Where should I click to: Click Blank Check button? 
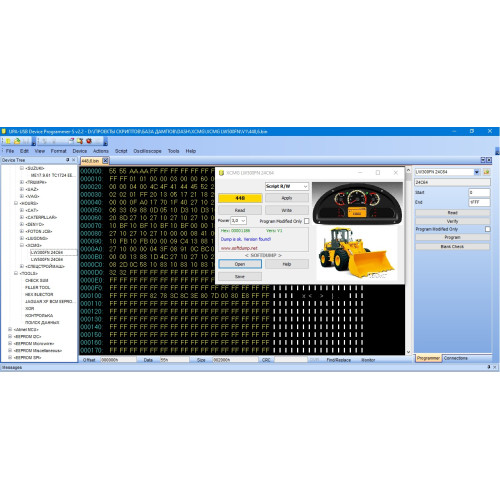tap(452, 246)
